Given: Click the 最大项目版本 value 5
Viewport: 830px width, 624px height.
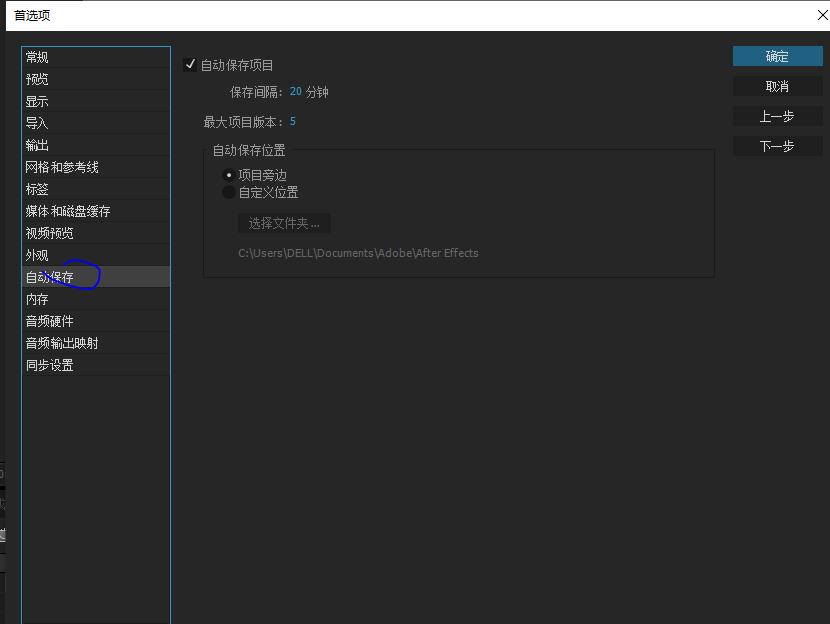Looking at the screenshot, I should click(x=293, y=122).
